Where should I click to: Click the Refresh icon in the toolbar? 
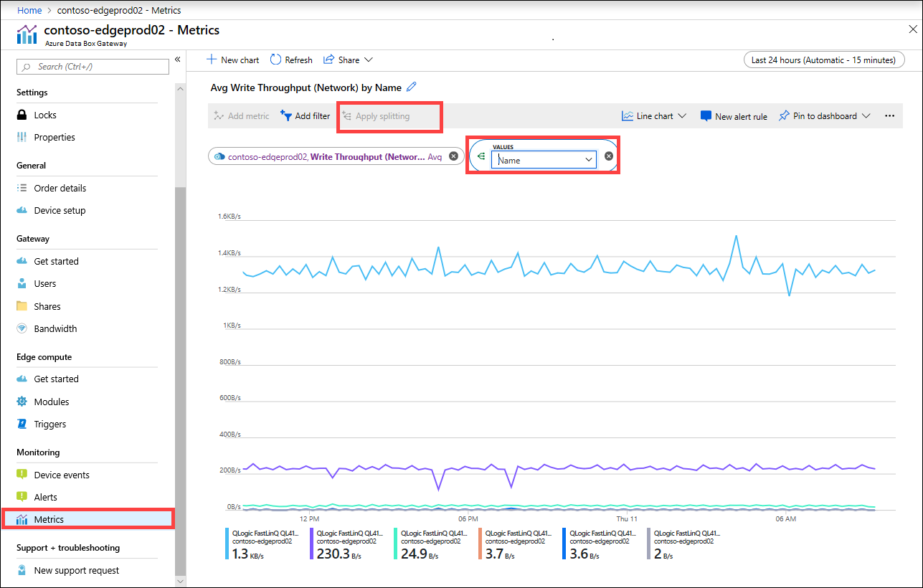(275, 60)
